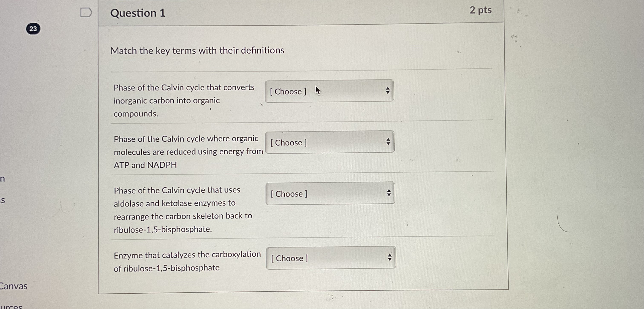The image size is (644, 309).
Task: Click the first definition text about inorganic carbon
Action: coord(184,100)
